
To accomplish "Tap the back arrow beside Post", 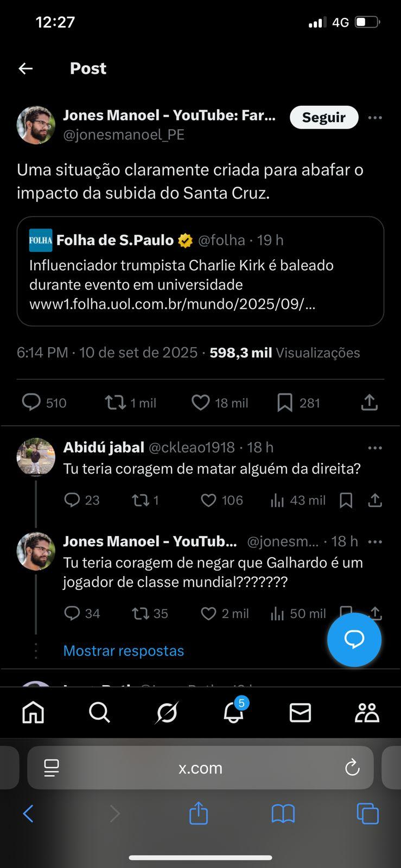I will tap(26, 68).
